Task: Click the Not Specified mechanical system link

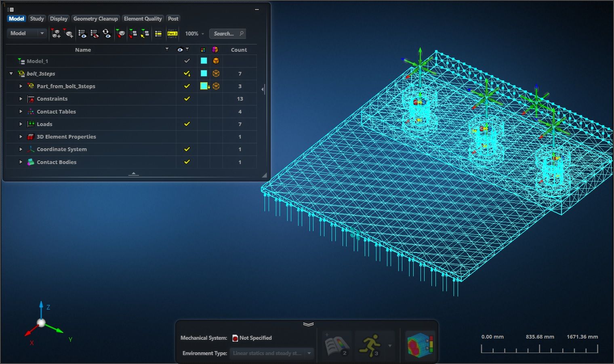Action: point(255,338)
